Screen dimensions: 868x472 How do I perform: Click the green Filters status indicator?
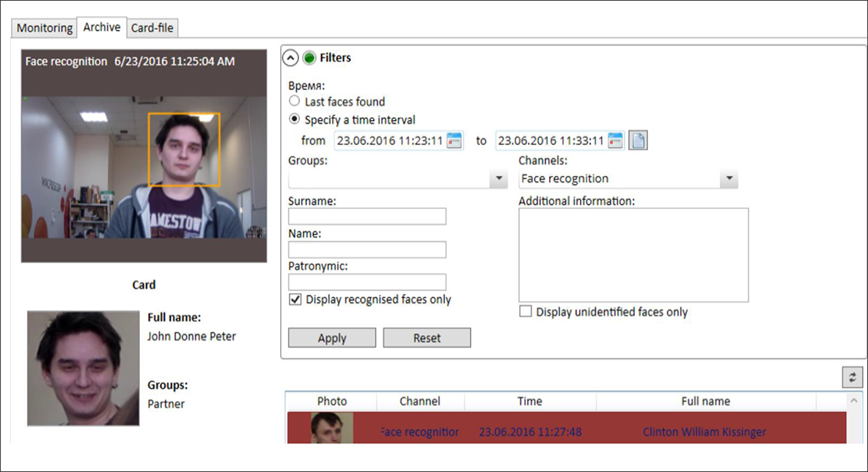pyautogui.click(x=309, y=58)
